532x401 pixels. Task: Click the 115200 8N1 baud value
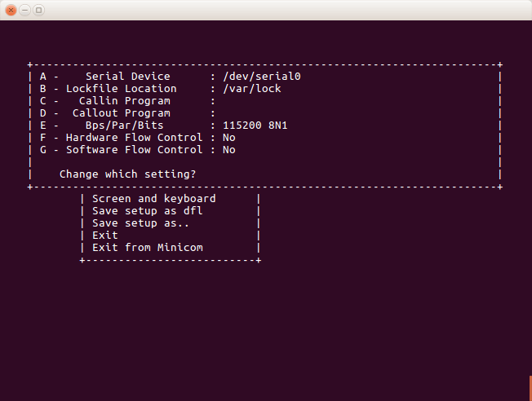pyautogui.click(x=255, y=125)
